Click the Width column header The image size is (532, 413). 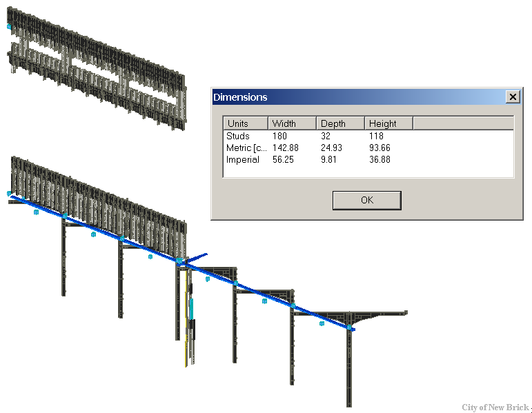pos(292,123)
